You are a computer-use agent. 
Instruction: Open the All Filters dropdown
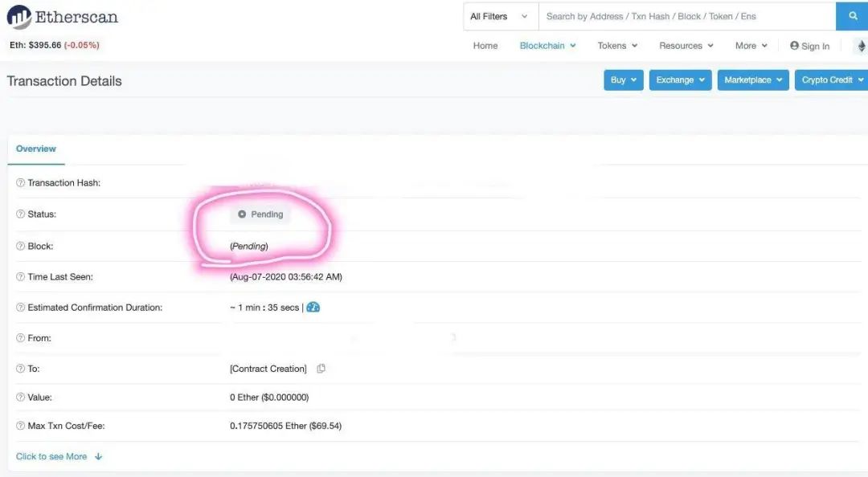pyautogui.click(x=498, y=16)
